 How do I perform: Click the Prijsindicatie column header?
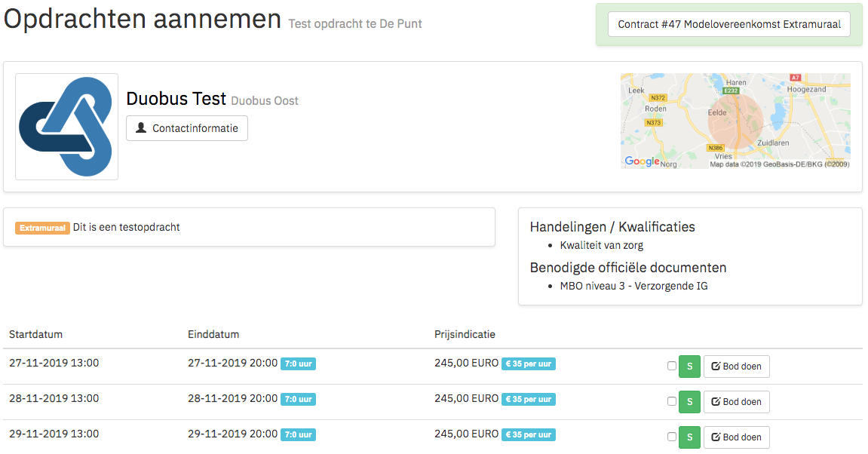coord(465,334)
